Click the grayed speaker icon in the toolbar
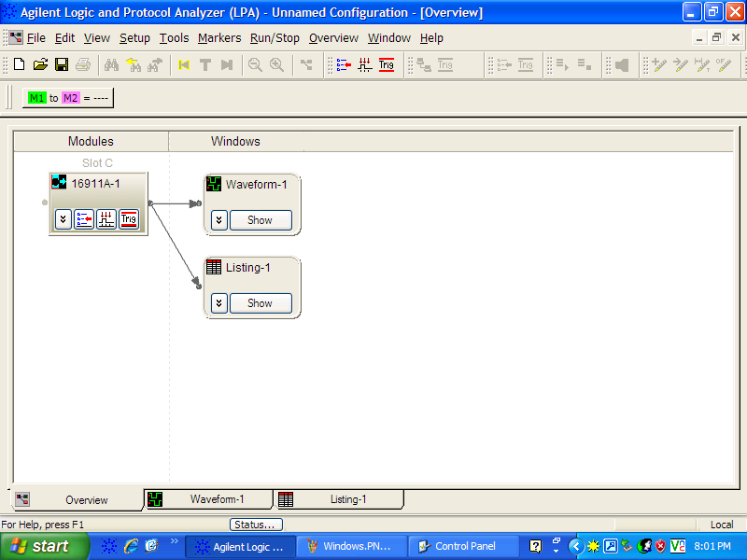This screenshot has height=560, width=747. click(622, 64)
